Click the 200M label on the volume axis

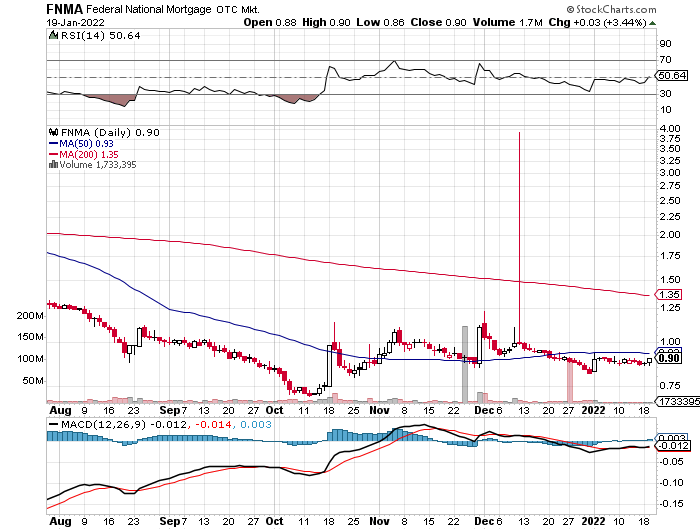point(30,316)
